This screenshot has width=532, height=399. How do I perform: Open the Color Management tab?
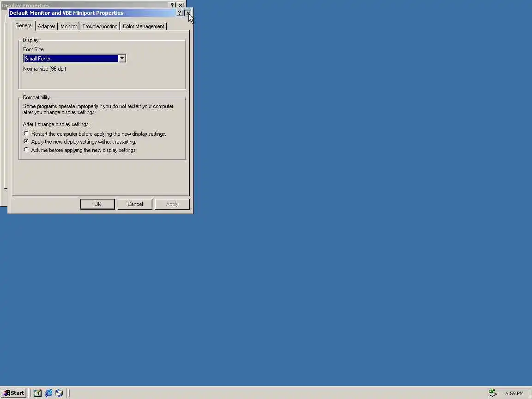pos(143,26)
